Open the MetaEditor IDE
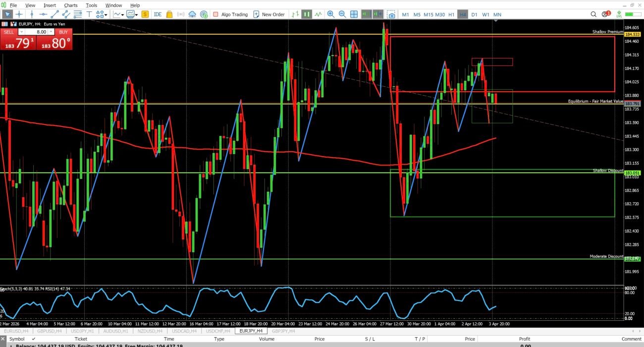This screenshot has height=347, width=644. [158, 14]
